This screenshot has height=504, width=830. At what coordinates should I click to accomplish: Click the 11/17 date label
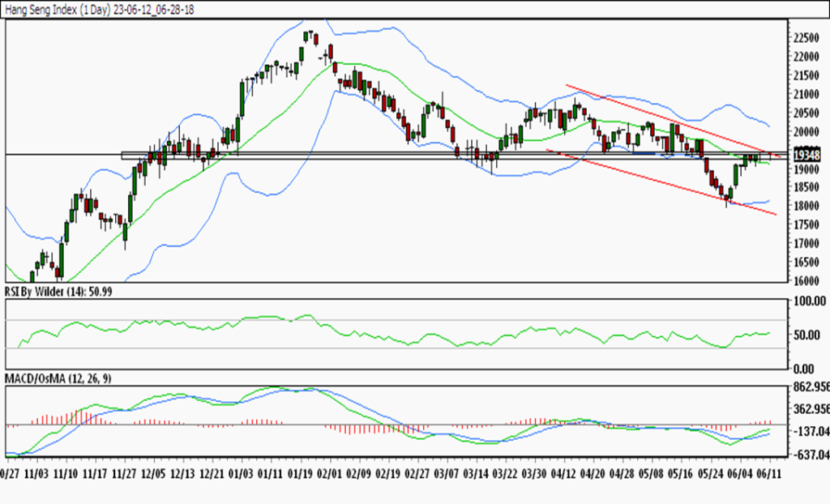[96, 472]
